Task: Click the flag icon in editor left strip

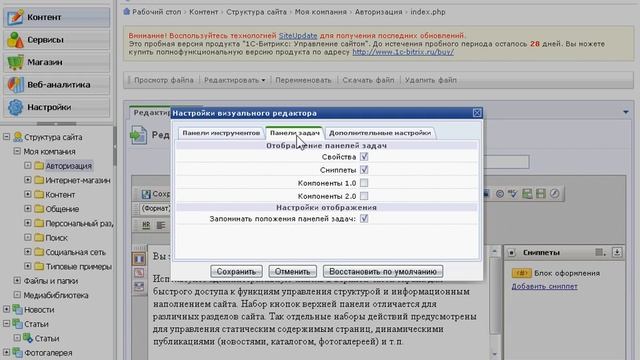Action: tap(139, 259)
